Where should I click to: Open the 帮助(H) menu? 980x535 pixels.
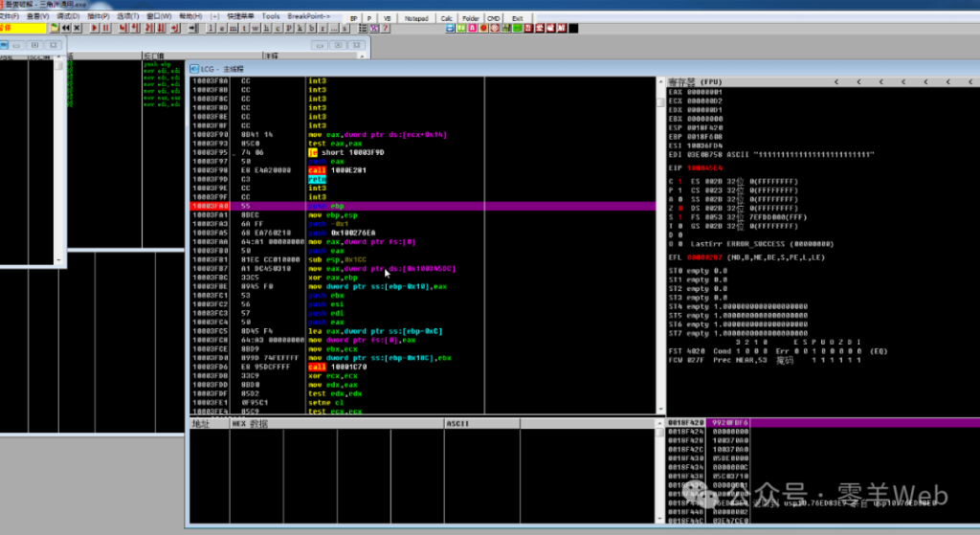click(x=190, y=15)
